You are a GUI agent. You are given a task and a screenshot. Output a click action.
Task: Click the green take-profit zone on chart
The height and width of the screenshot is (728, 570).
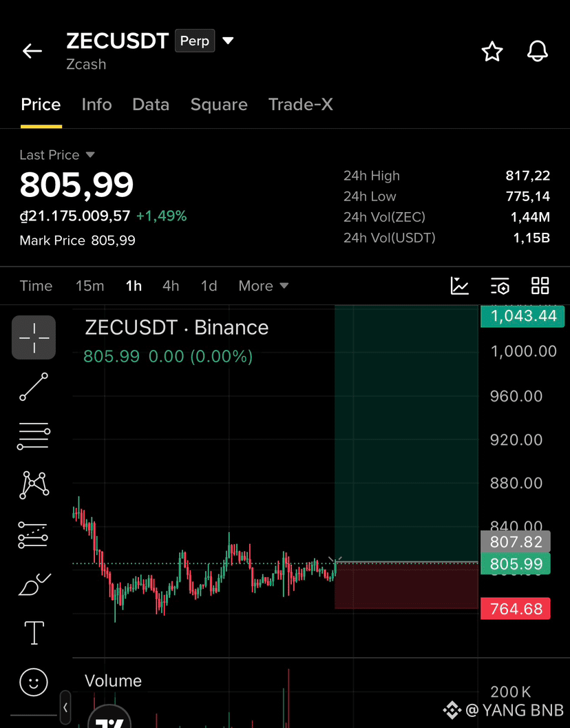(x=406, y=434)
